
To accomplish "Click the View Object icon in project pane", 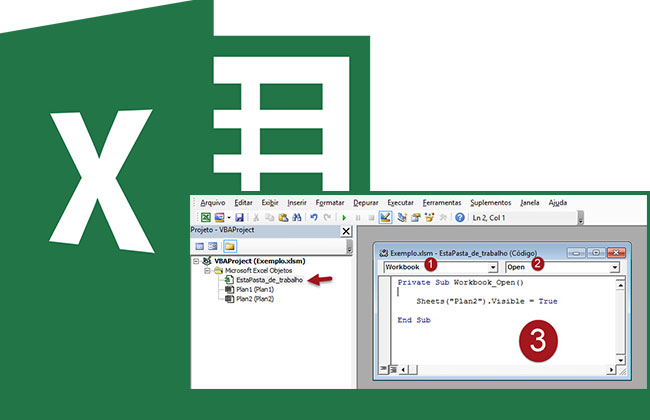I will tap(213, 246).
